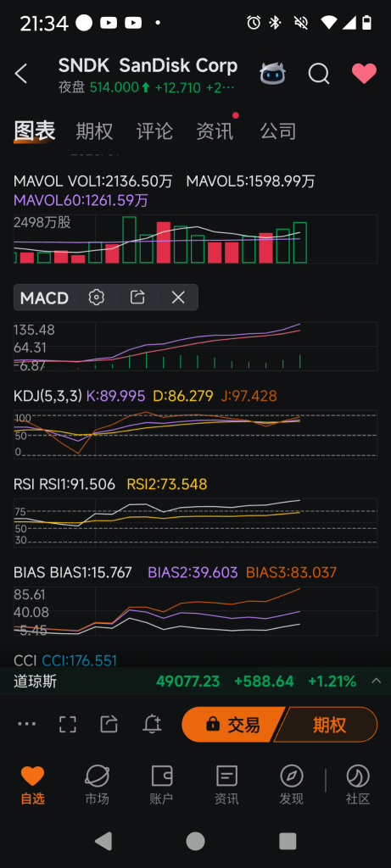Open the robot AI assistant icon
Screen dimensions: 391x868
click(272, 74)
